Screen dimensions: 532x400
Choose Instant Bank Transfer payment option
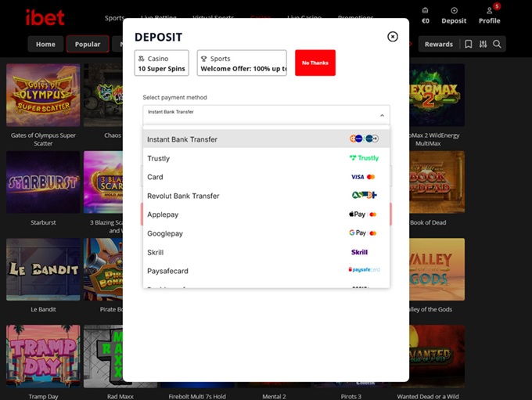[x=266, y=139]
